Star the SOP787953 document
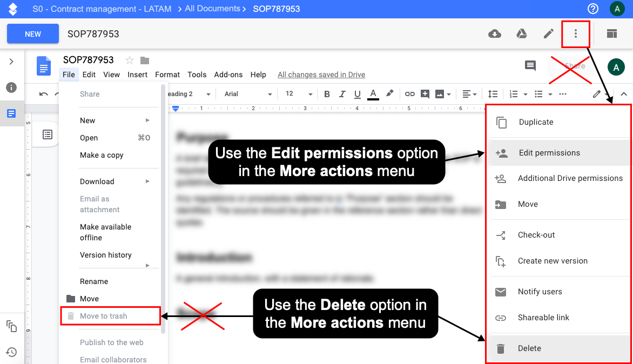This screenshot has height=364, width=633. pyautogui.click(x=130, y=60)
